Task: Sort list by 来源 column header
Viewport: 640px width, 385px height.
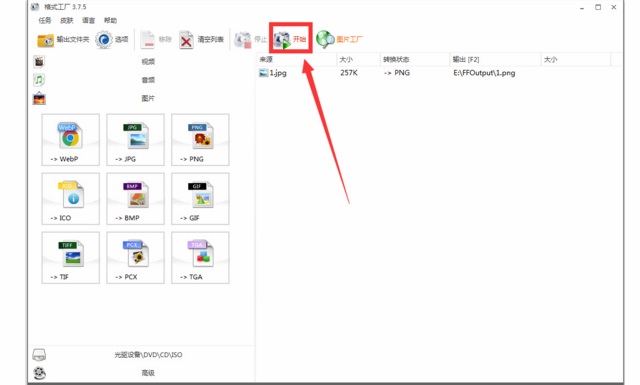Action: pyautogui.click(x=297, y=60)
